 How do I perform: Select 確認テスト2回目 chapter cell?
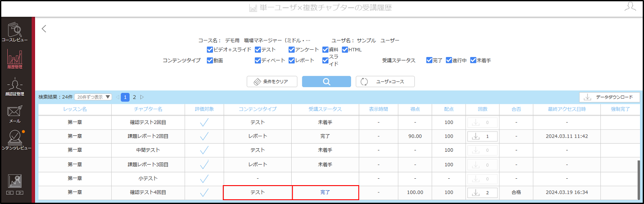[x=148, y=123]
